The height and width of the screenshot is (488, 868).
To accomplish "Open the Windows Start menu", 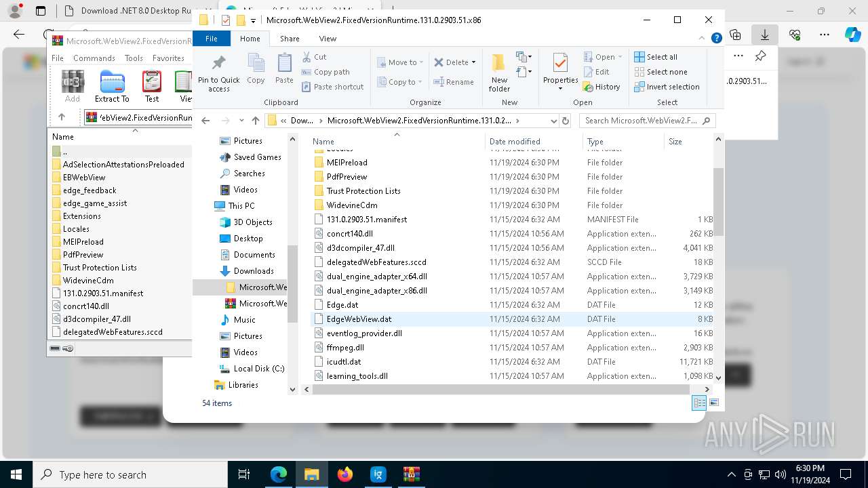I will pos(16,474).
